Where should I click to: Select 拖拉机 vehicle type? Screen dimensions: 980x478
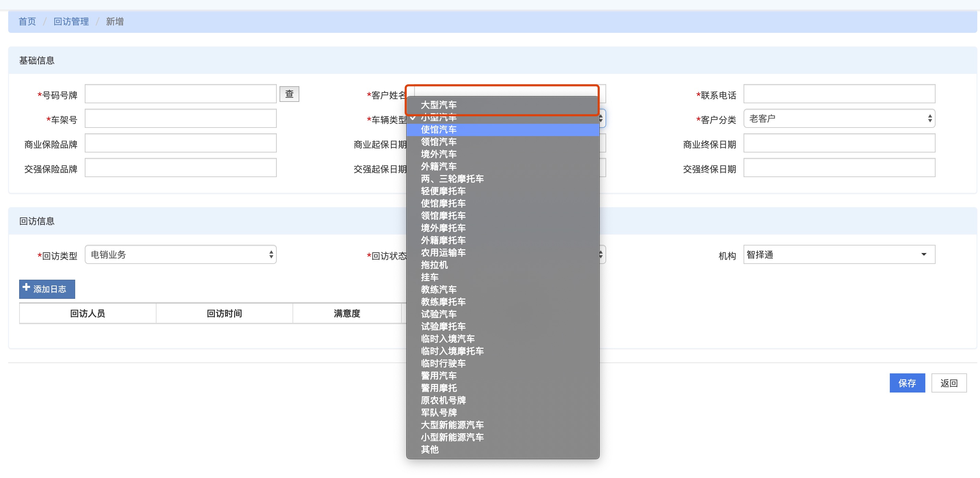434,265
